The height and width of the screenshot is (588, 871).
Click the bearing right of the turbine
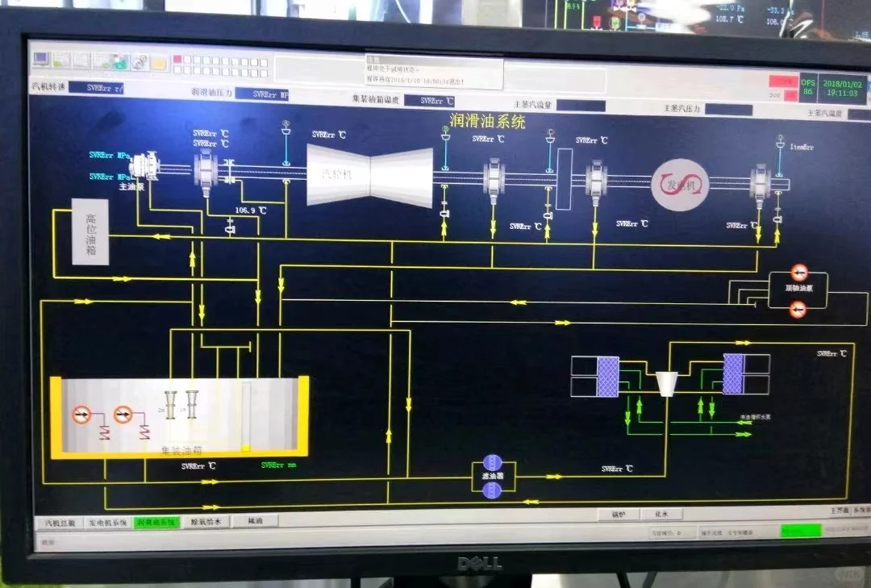(x=494, y=179)
